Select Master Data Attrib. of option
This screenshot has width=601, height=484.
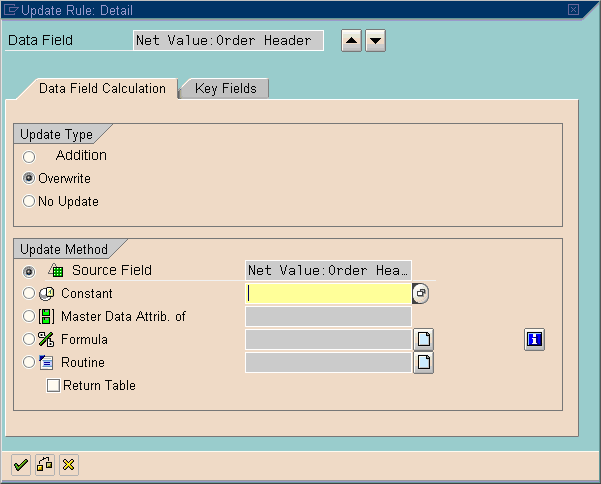click(x=29, y=317)
